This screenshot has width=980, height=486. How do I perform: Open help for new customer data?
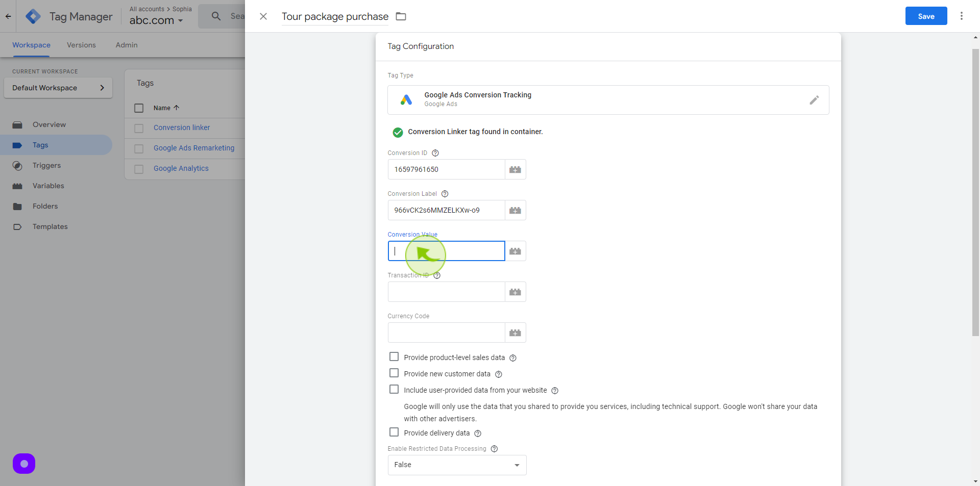(499, 374)
